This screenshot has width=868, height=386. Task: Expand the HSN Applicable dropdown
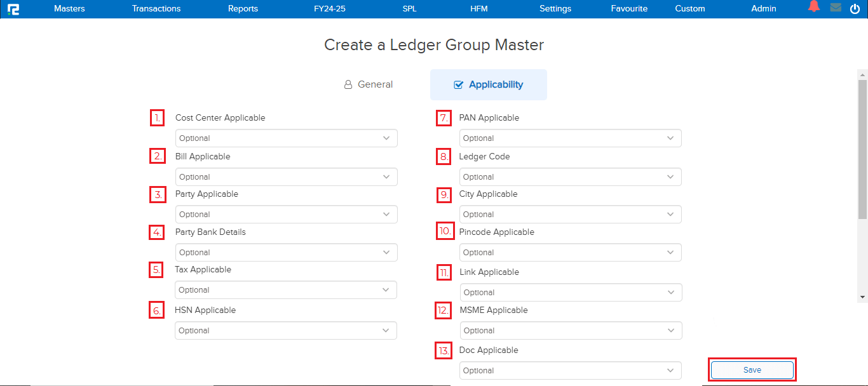285,331
